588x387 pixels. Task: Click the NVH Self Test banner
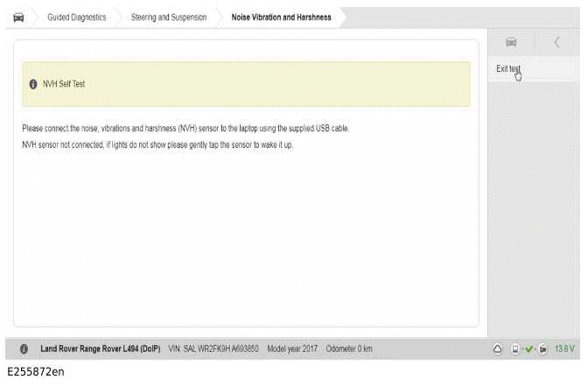[246, 84]
